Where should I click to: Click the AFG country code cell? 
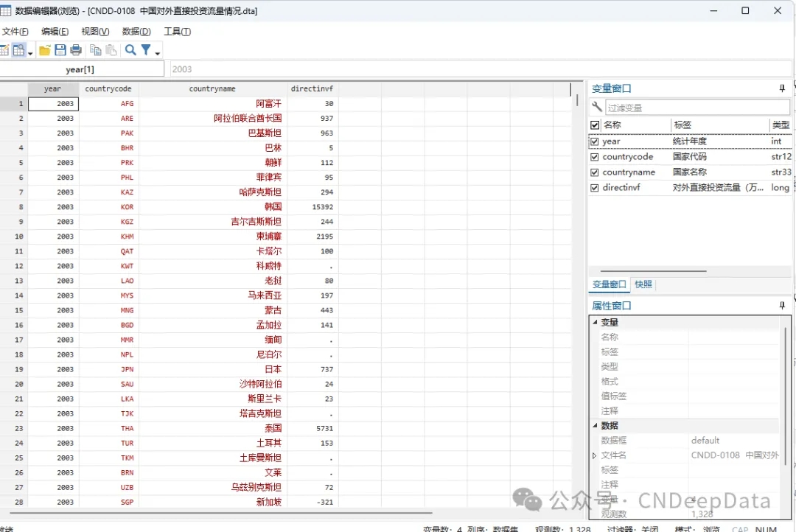pyautogui.click(x=108, y=104)
